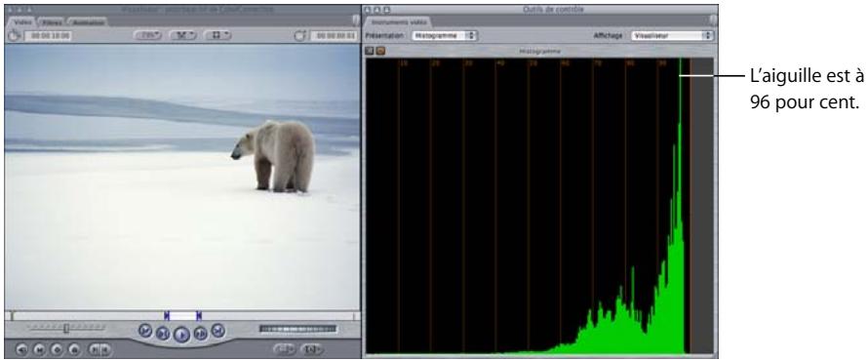Open the Recent Clips pop-up menu
Screen dimensions: 868x361
pyautogui.click(x=285, y=349)
